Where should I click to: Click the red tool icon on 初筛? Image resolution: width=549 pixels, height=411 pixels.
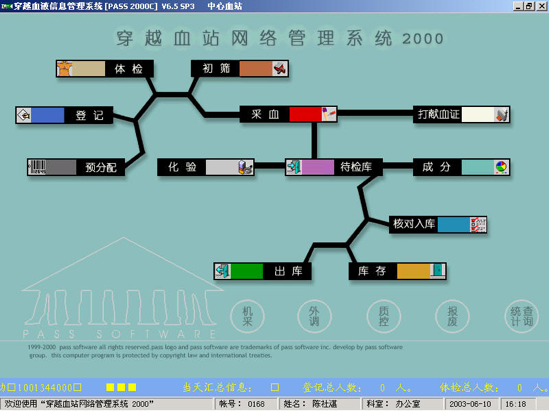click(280, 69)
